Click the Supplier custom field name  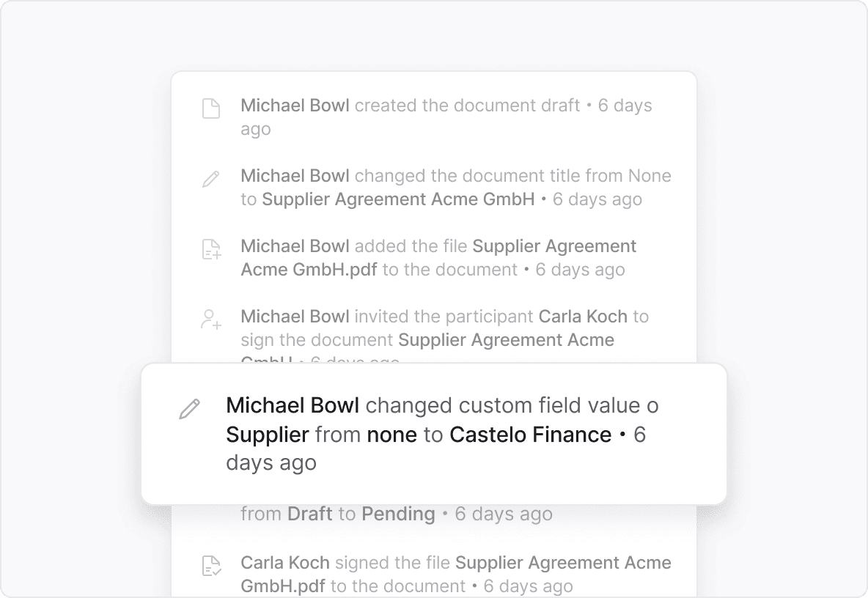(x=268, y=435)
